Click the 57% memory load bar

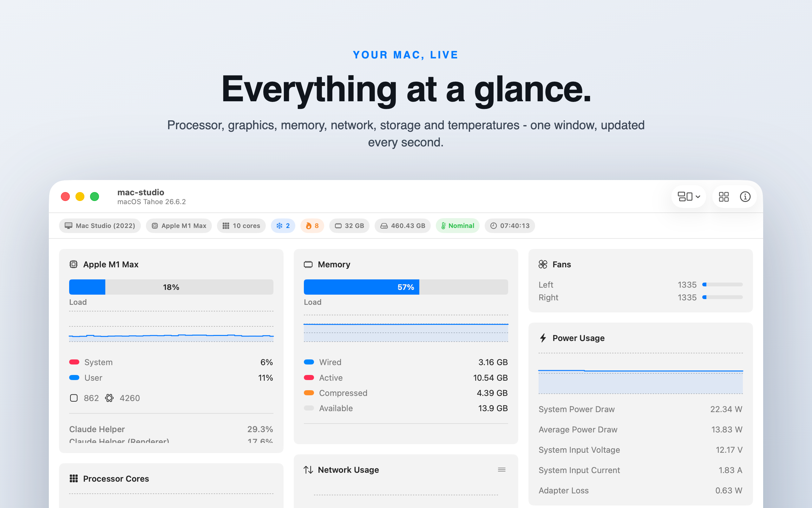click(x=406, y=287)
